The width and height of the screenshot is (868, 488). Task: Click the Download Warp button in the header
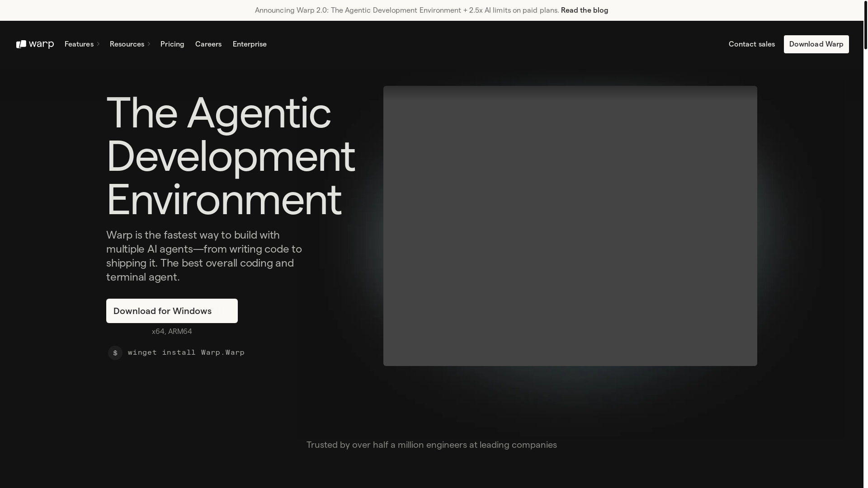pos(816,44)
